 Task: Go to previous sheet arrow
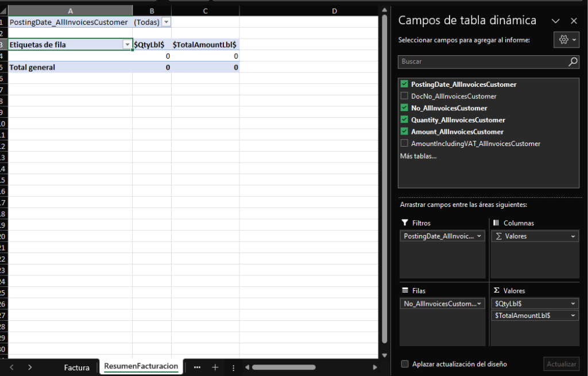coord(11,367)
